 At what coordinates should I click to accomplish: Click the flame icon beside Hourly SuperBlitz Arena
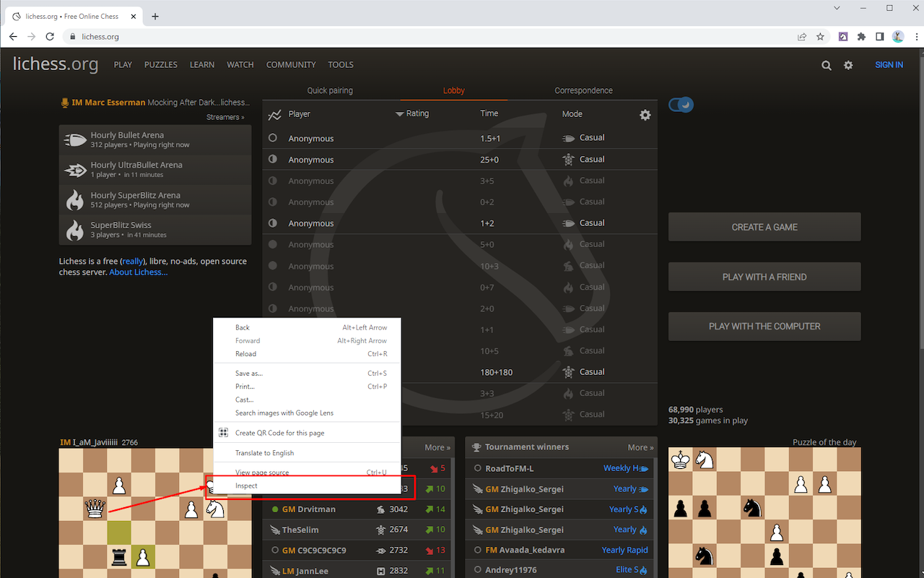75,199
